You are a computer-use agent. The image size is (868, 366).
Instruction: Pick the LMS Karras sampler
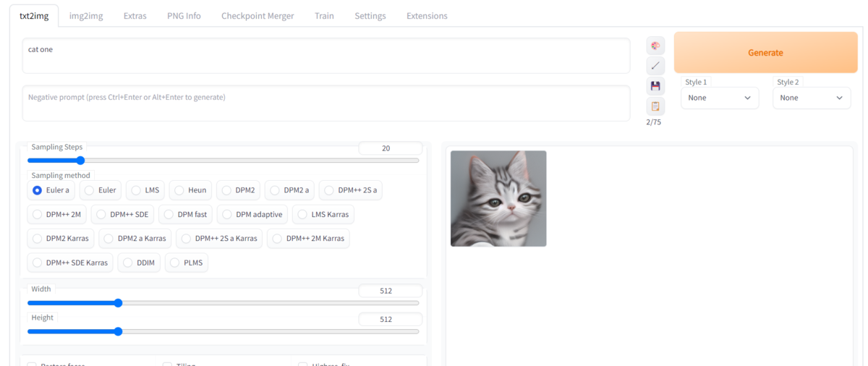(323, 214)
